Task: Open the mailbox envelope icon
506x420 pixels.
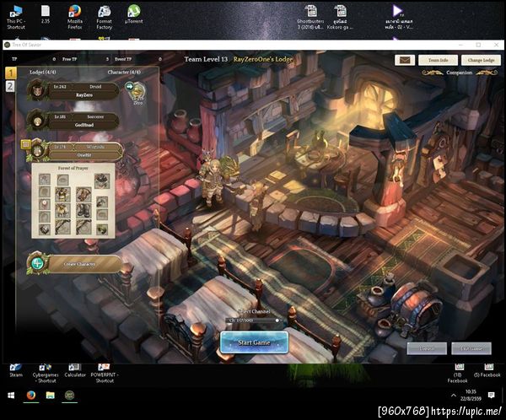Action: coord(405,60)
